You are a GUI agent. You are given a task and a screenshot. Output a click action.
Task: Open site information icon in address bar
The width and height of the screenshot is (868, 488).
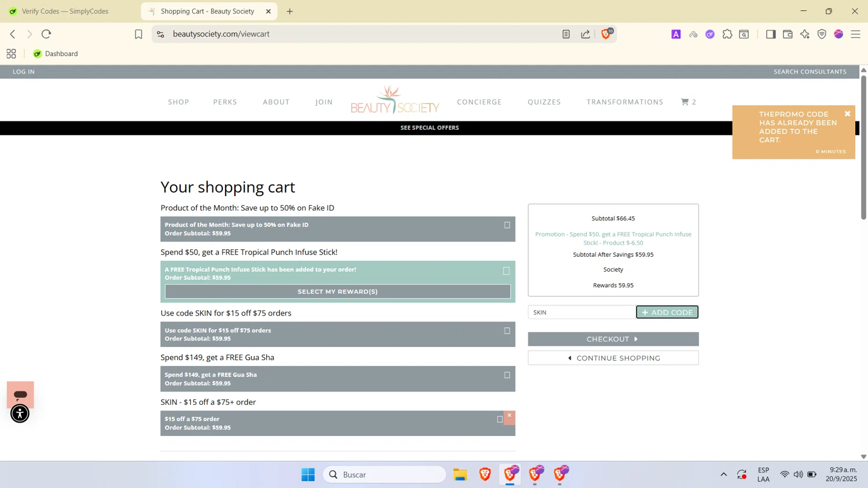tap(160, 34)
